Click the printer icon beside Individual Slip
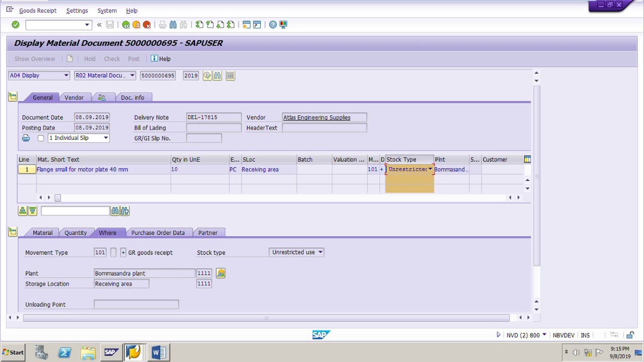This screenshot has width=644, height=362. pyautogui.click(x=26, y=138)
